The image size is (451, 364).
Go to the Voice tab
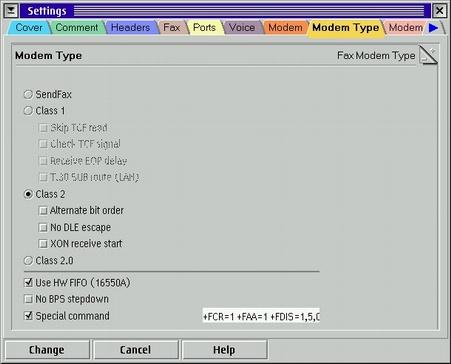coord(242,27)
